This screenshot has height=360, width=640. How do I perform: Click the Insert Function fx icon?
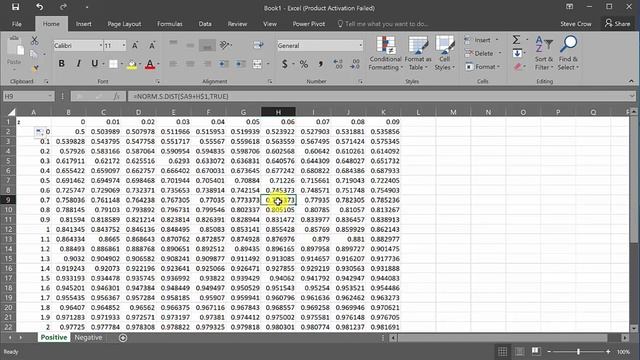tap(117, 96)
